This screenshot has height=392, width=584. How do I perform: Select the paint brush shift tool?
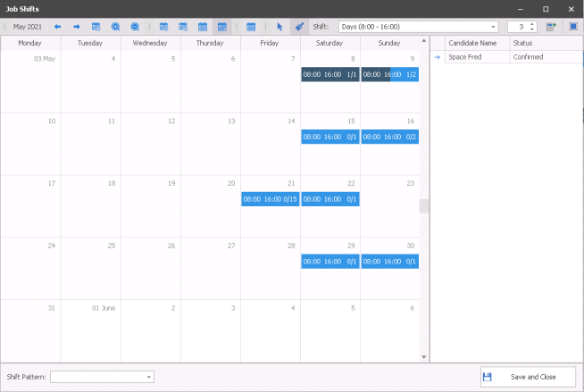click(299, 27)
